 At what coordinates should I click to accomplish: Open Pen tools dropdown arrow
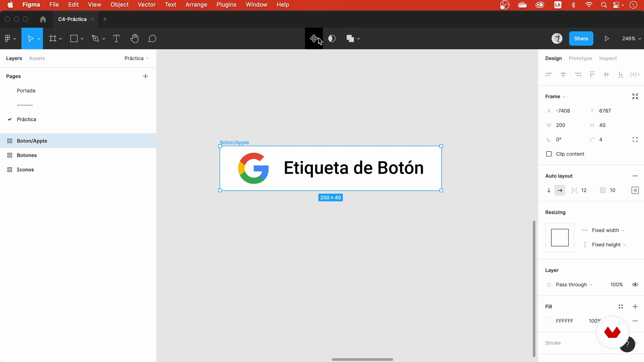coord(104,39)
